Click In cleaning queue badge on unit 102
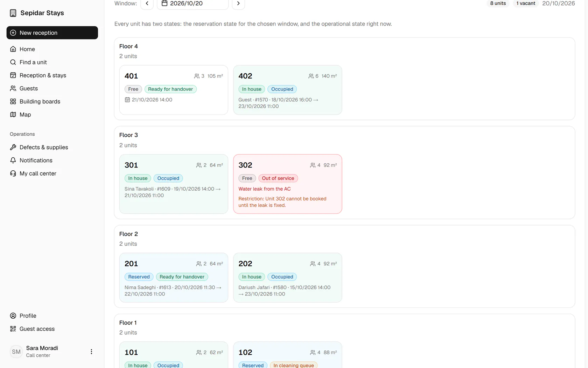 294,365
